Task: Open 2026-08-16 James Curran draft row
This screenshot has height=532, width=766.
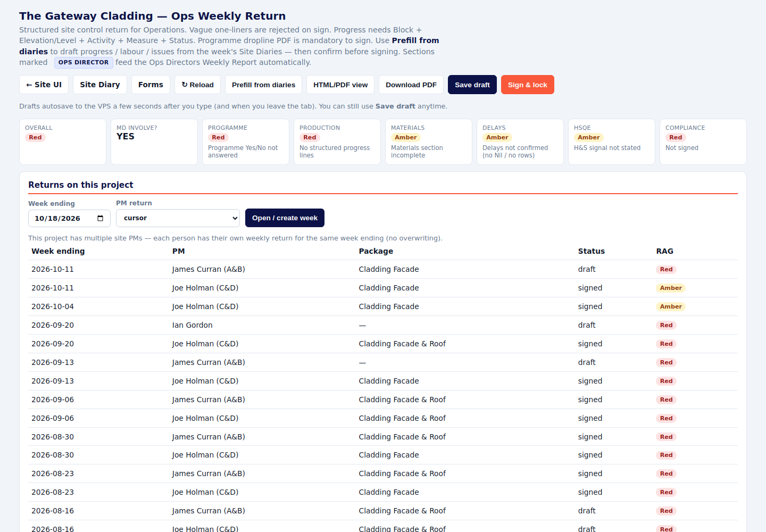Action: click(383, 511)
